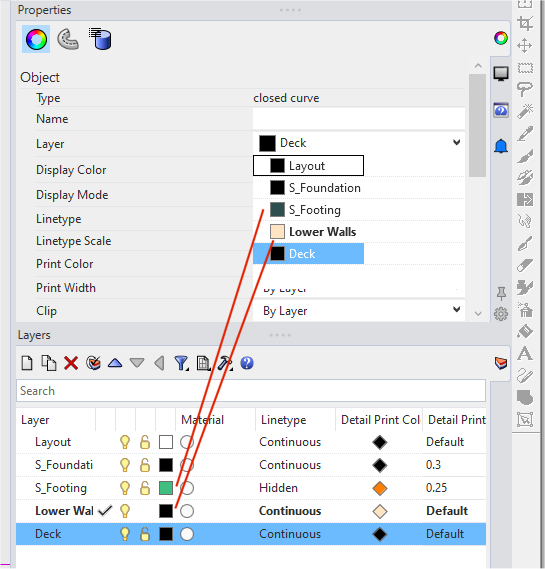The height and width of the screenshot is (569, 545).
Task: Select the Magic Wand tool
Action: tap(525, 111)
